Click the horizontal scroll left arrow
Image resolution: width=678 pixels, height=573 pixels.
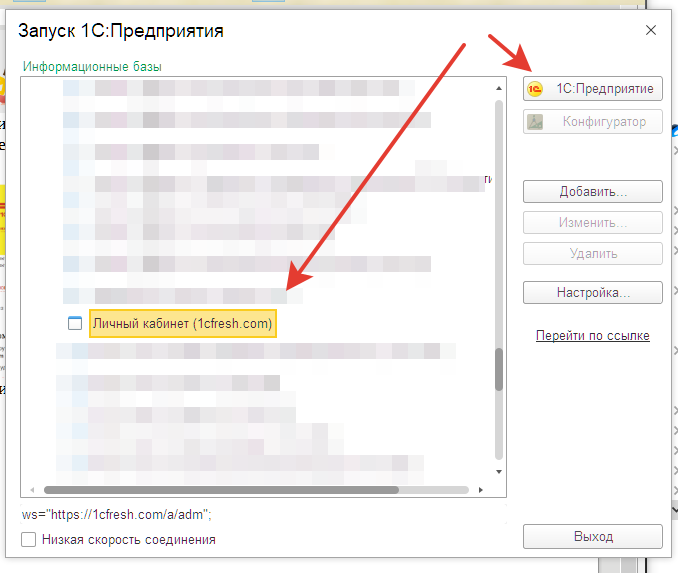(32, 490)
